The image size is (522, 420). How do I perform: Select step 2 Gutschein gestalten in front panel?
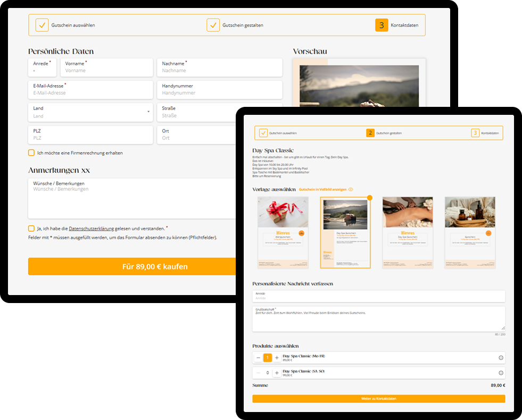[370, 133]
